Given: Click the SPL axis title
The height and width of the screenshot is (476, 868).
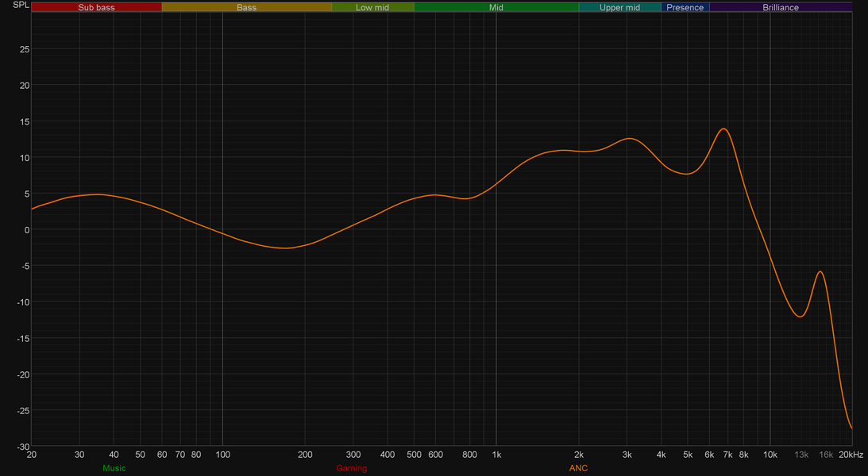Looking at the screenshot, I should point(21,5).
